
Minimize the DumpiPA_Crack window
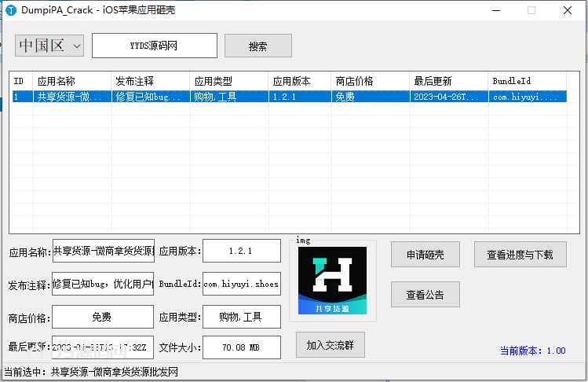(x=496, y=10)
